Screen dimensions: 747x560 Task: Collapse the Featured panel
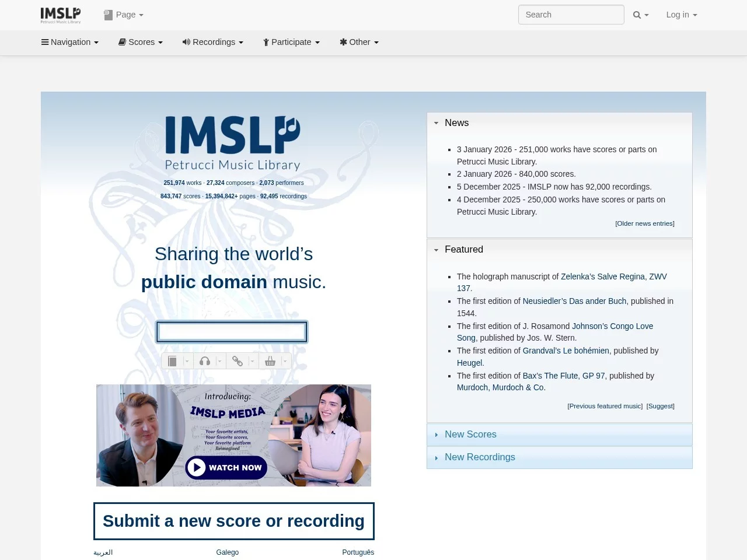[436, 250]
